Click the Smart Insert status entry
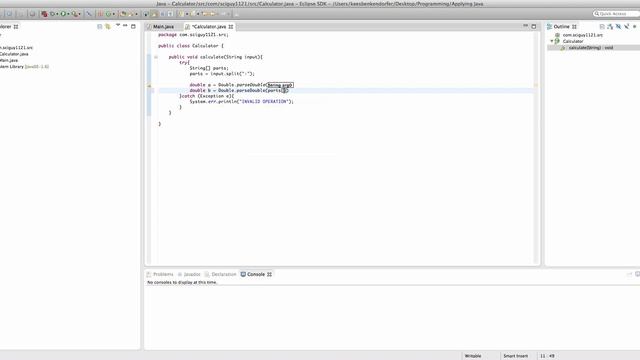Image resolution: width=640 pixels, height=360 pixels. [x=516, y=356]
